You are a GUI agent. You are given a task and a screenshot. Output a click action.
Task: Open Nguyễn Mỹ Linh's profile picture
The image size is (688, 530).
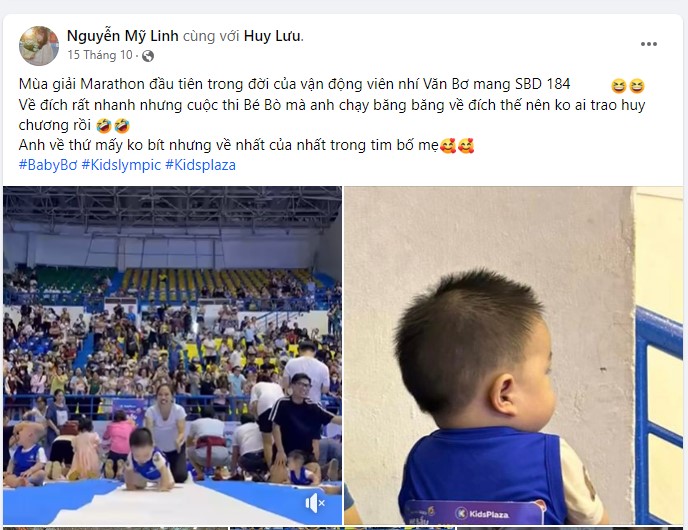(x=39, y=46)
